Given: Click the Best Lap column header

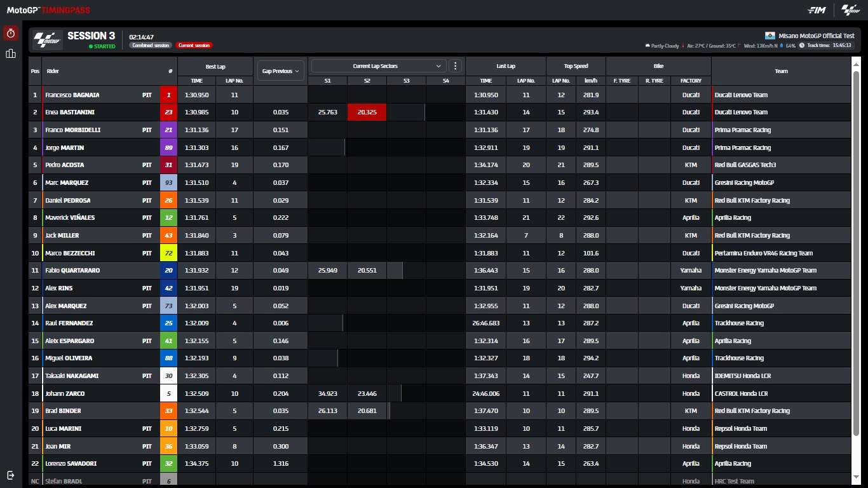Looking at the screenshot, I should click(x=215, y=66).
